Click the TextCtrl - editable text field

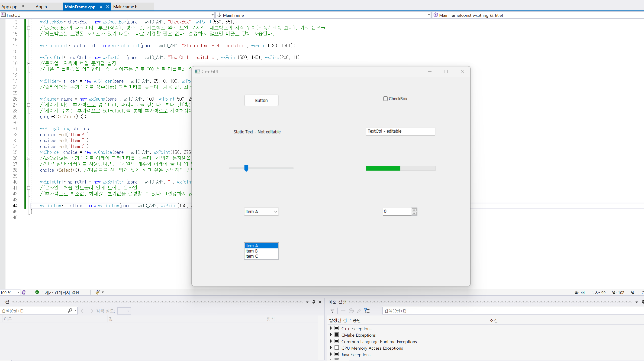click(x=400, y=131)
